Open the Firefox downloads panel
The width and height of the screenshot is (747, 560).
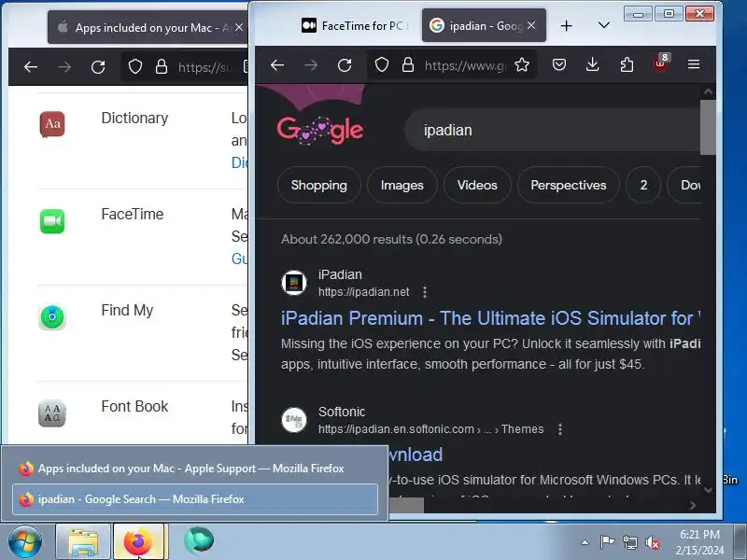point(593,64)
